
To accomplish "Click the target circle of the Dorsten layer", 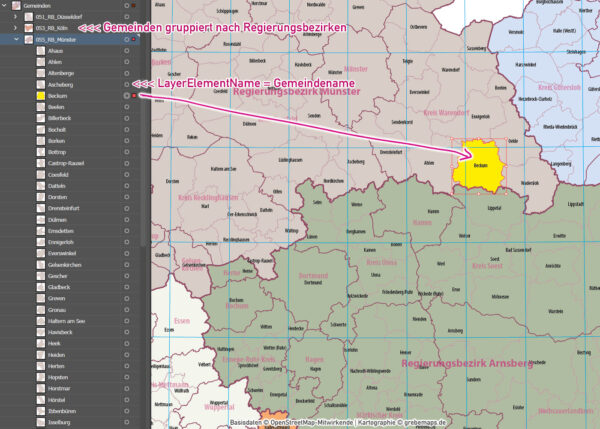I will [x=127, y=197].
